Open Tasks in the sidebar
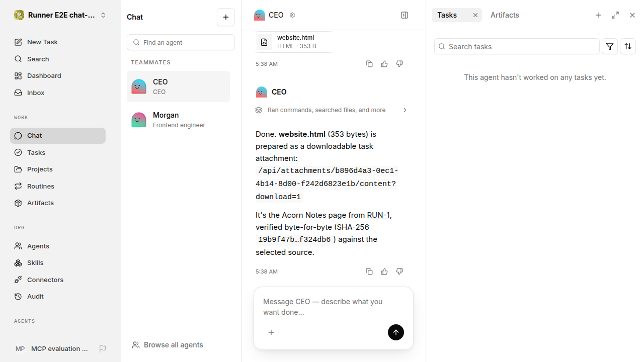Viewport: 644px width, 362px height. point(58,152)
